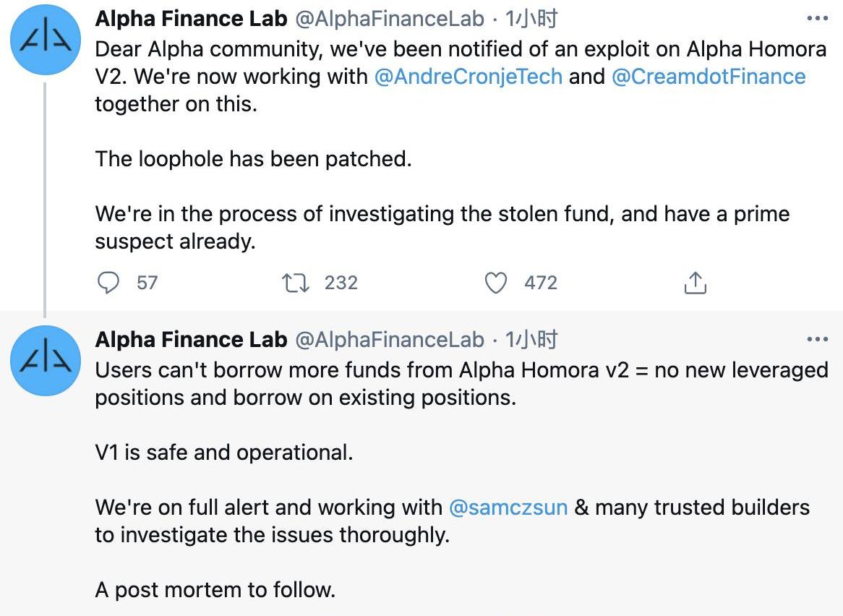Retweet the exploit announcement tweet
Viewport: 843px width, 616px height.
pos(296,283)
